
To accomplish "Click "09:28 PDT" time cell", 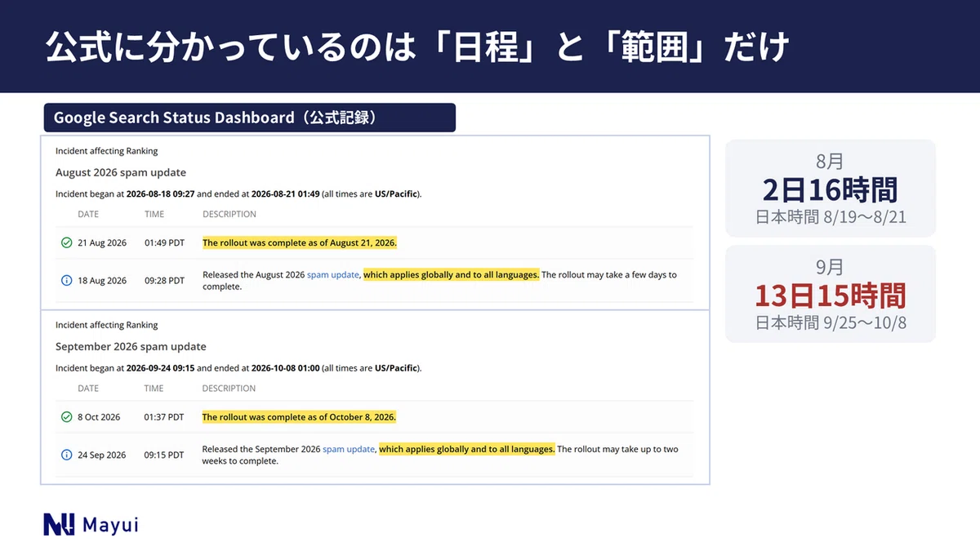I will 164,281.
